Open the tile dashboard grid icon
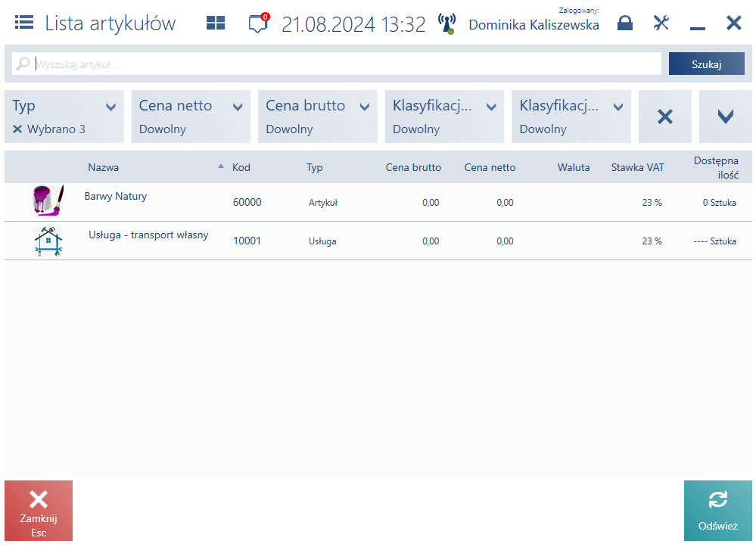The height and width of the screenshot is (547, 756). click(x=216, y=23)
